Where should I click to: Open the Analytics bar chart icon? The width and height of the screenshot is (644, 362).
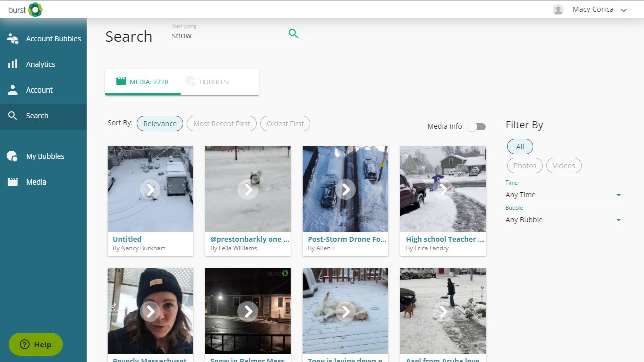tap(13, 64)
